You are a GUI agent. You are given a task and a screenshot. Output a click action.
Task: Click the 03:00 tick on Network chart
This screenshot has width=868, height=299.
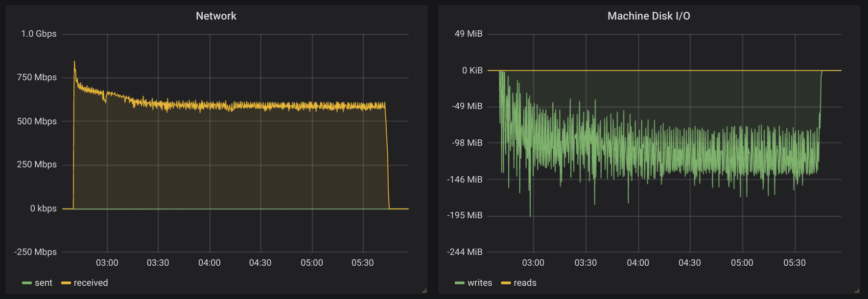pos(107,263)
